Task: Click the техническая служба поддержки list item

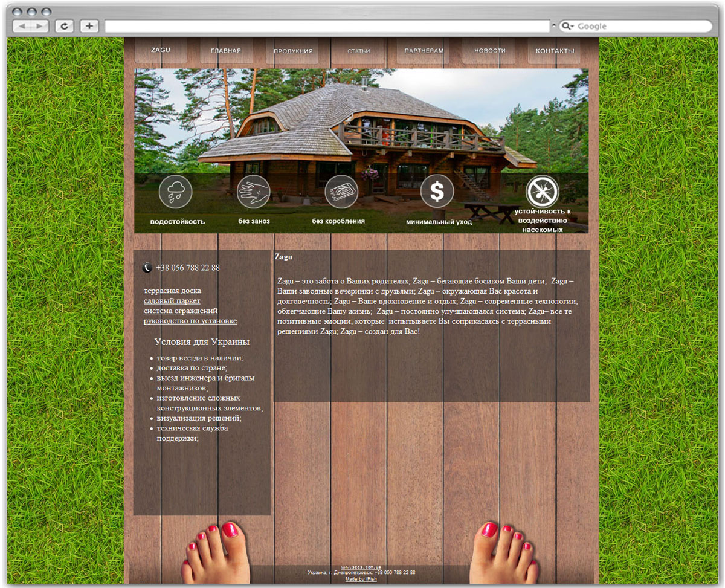Action: (x=192, y=433)
